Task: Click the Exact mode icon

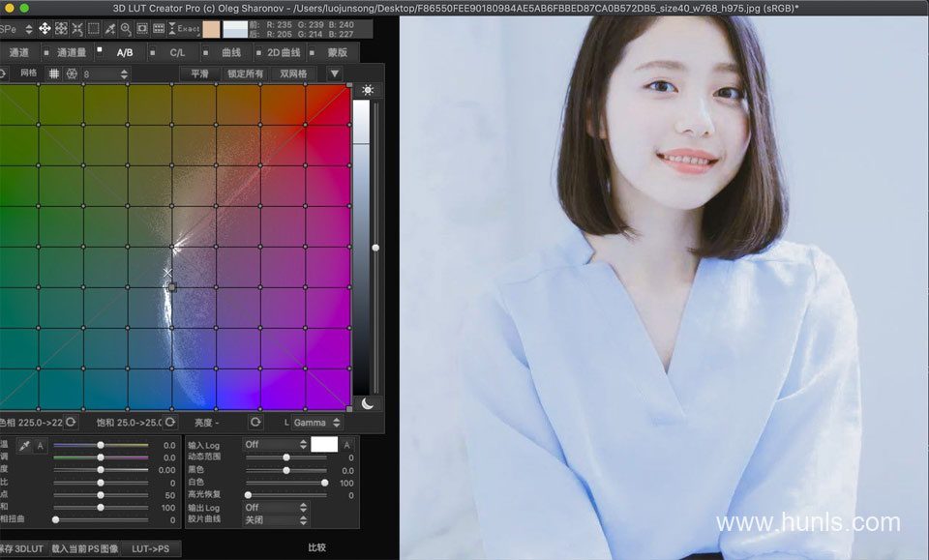Action: (184, 28)
